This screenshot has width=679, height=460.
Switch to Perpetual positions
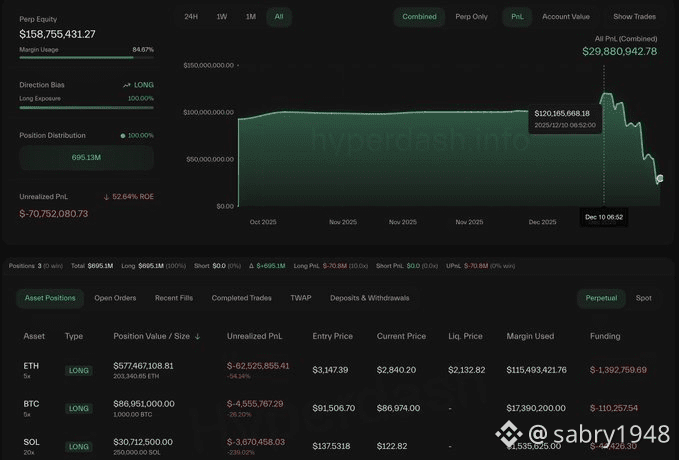point(601,298)
